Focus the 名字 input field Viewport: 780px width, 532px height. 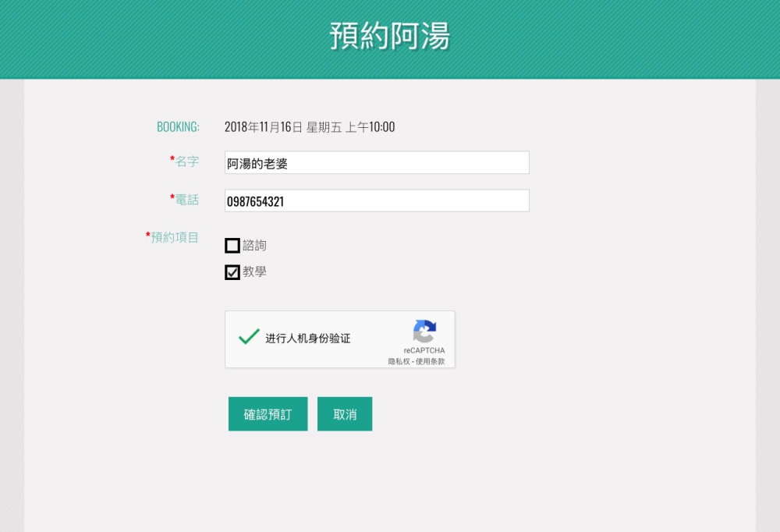click(377, 163)
